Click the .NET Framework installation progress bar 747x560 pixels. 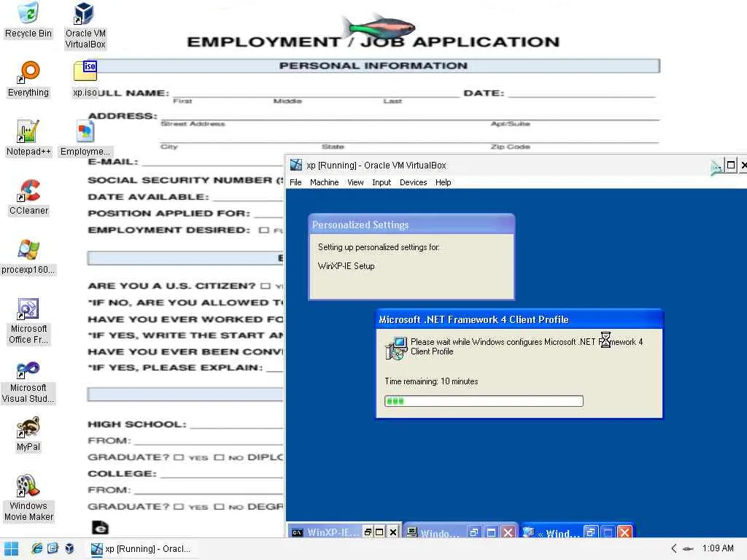coord(484,401)
